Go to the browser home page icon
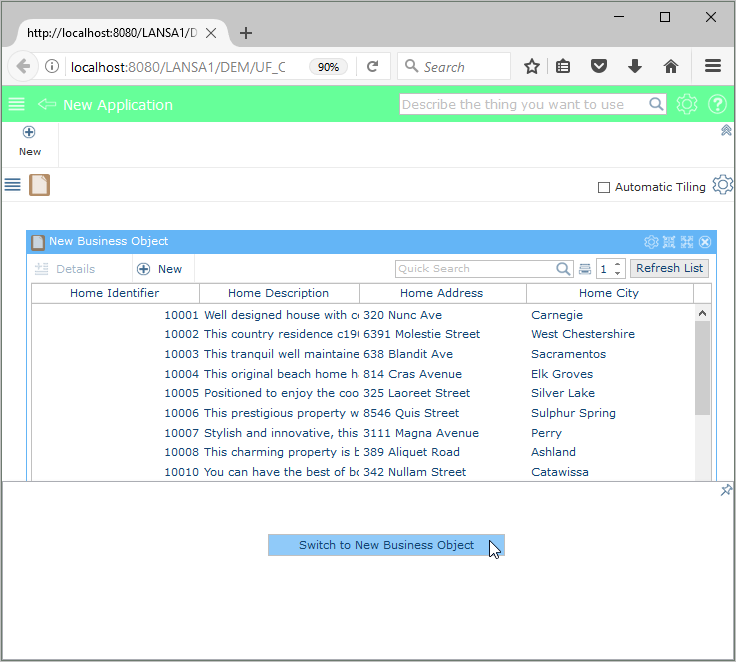This screenshot has height=662, width=736. coord(671,66)
